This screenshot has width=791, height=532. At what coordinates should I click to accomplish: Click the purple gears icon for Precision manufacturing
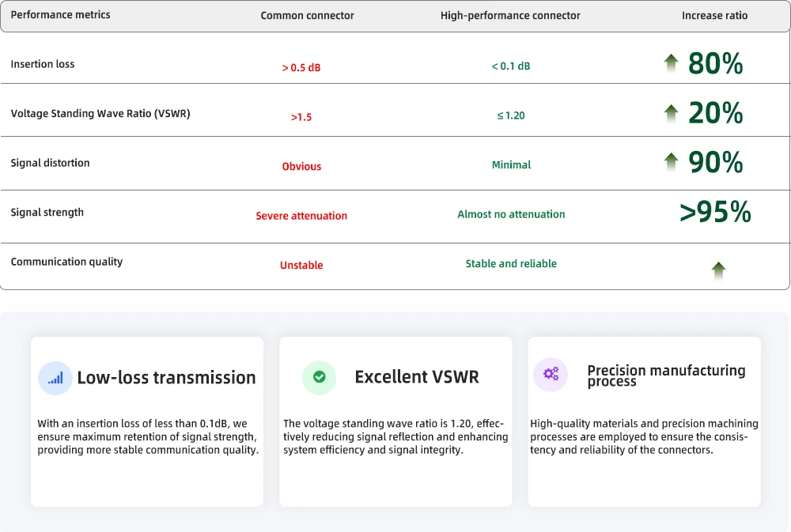click(551, 374)
